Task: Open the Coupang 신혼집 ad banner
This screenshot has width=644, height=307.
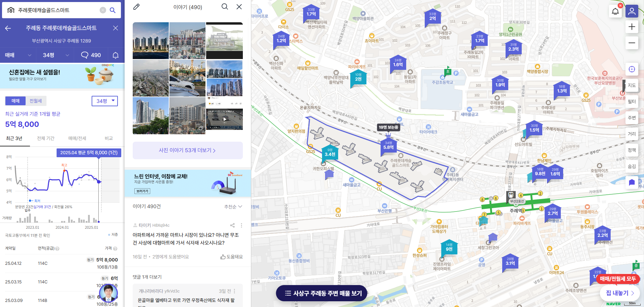Action: (x=62, y=76)
